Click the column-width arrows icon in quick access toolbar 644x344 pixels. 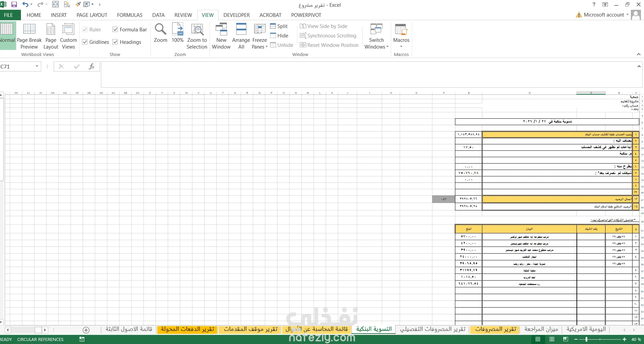click(x=56, y=5)
